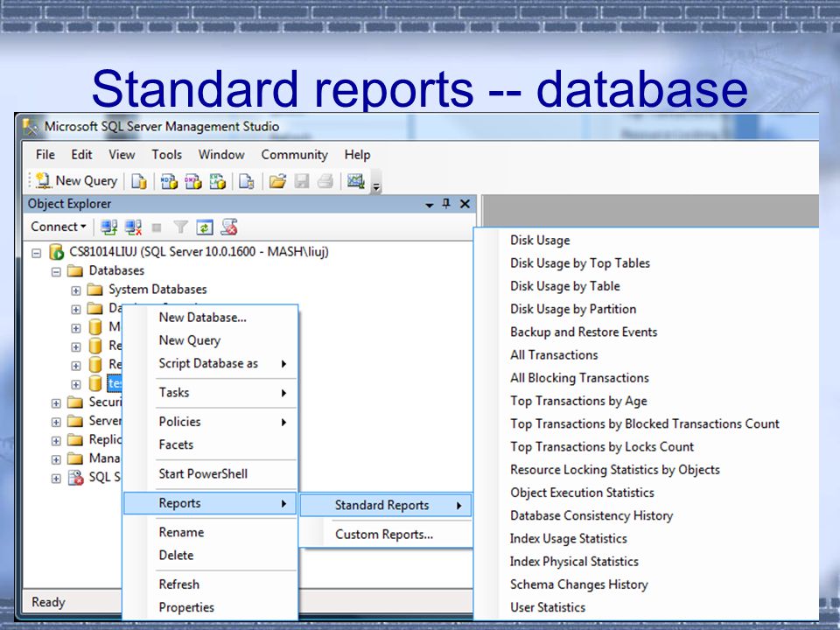Click the Analysis Services XMLA Query icon

tap(218, 182)
